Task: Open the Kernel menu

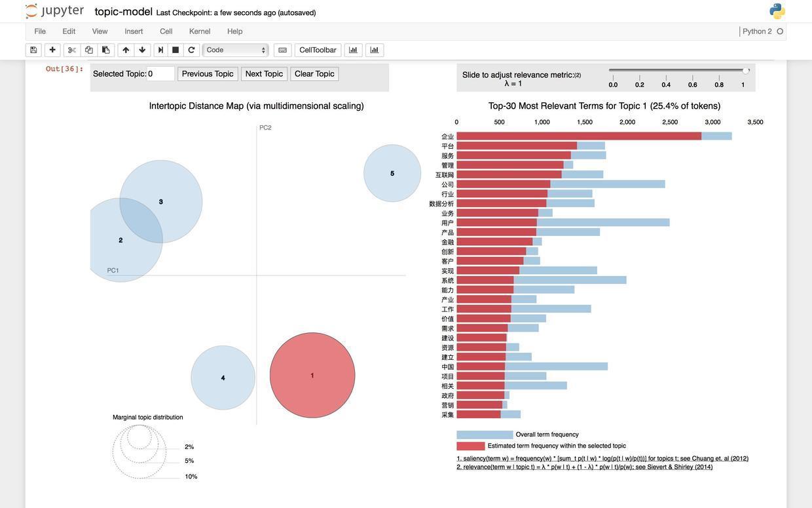Action: point(200,31)
